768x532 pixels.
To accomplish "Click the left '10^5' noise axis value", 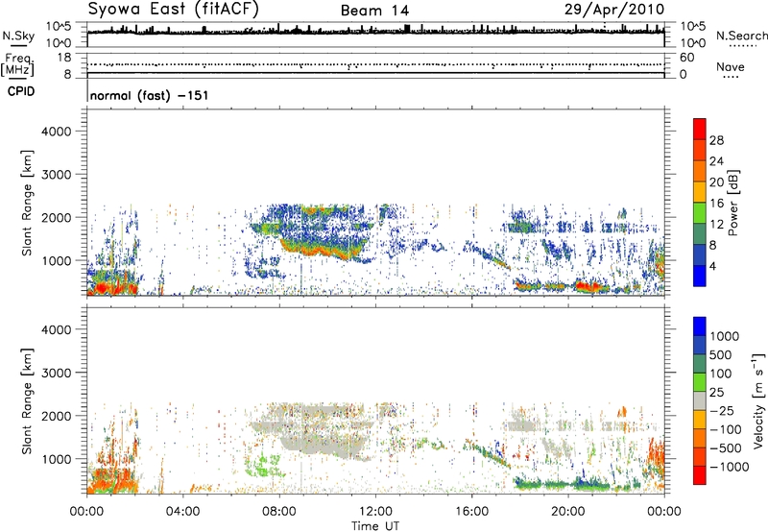I will click(60, 26).
